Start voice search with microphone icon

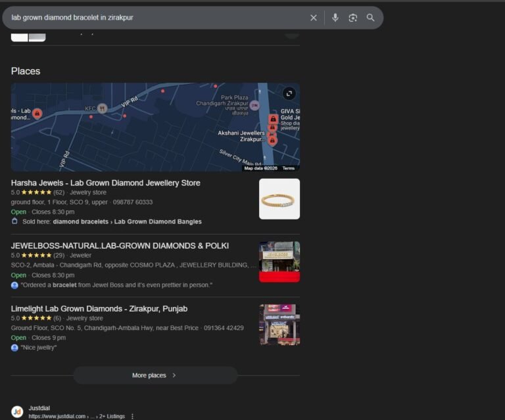pos(335,17)
